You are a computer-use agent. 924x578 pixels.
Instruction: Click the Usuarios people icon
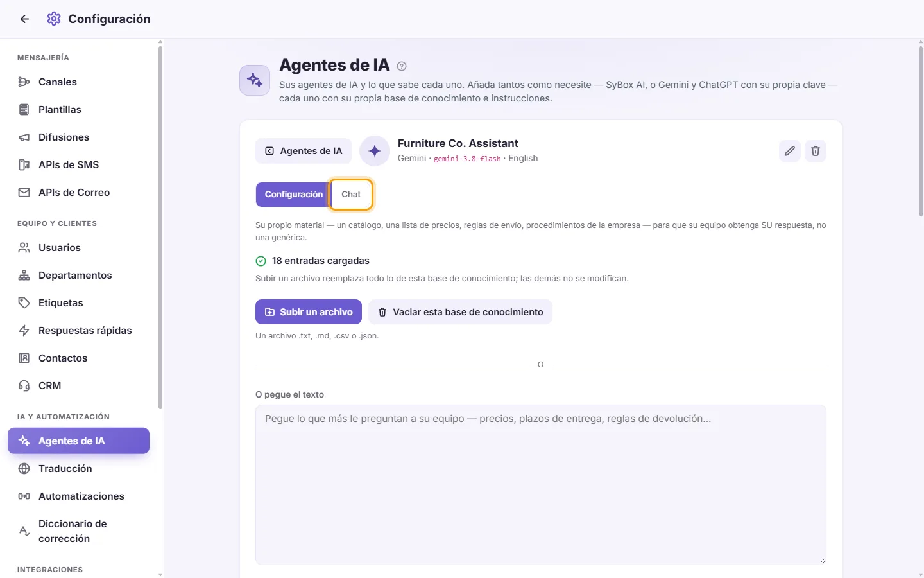24,248
